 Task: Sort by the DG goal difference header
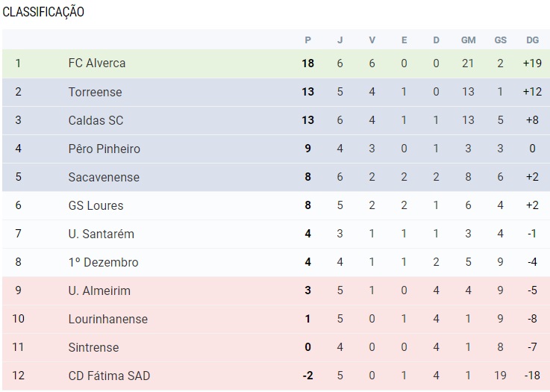pyautogui.click(x=532, y=40)
